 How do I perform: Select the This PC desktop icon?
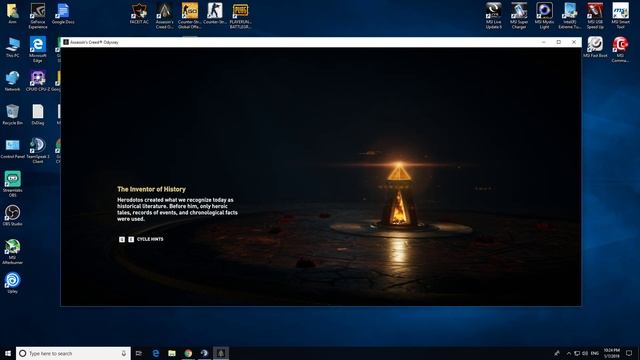point(13,47)
